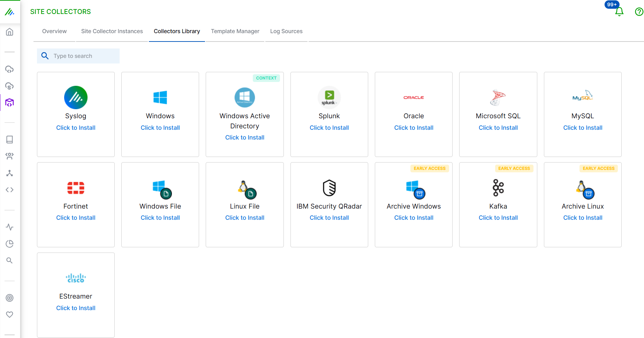Click the Archive Linux logo
Screen dimensions: 644x338
coord(585,189)
